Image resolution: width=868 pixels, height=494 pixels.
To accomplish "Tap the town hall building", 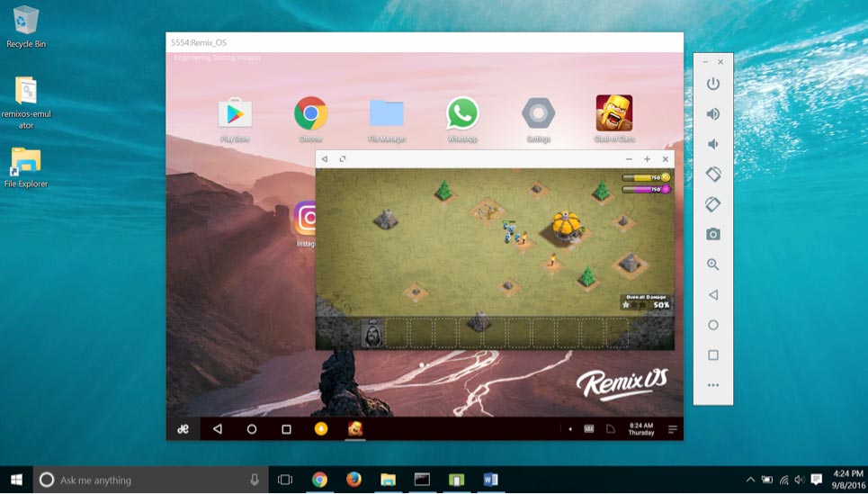I will coord(566,226).
